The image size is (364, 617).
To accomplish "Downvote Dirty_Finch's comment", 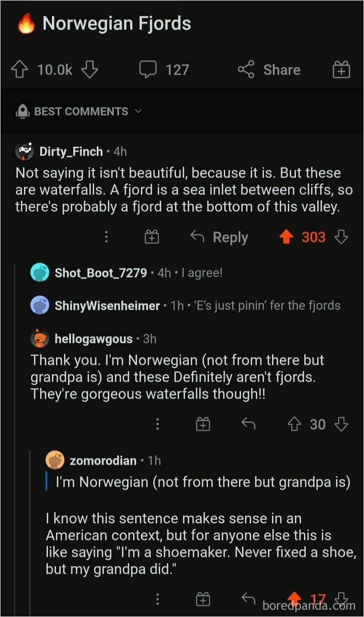I will click(341, 237).
